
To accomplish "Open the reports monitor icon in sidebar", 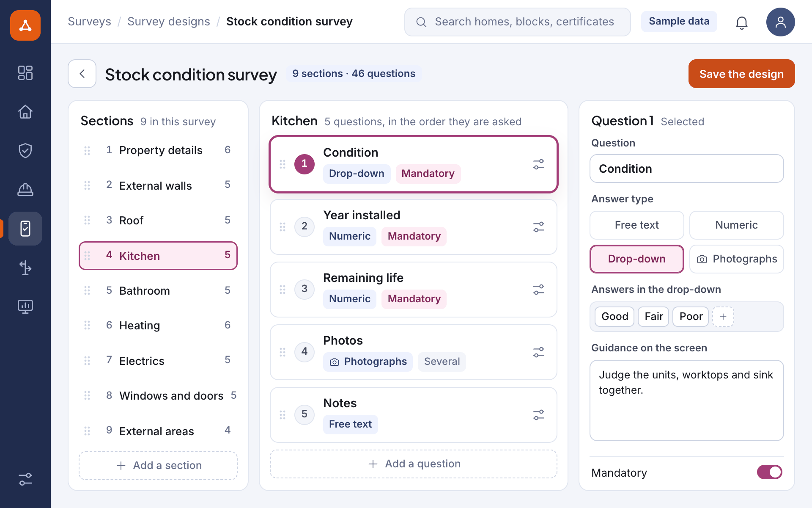I will coord(25,306).
